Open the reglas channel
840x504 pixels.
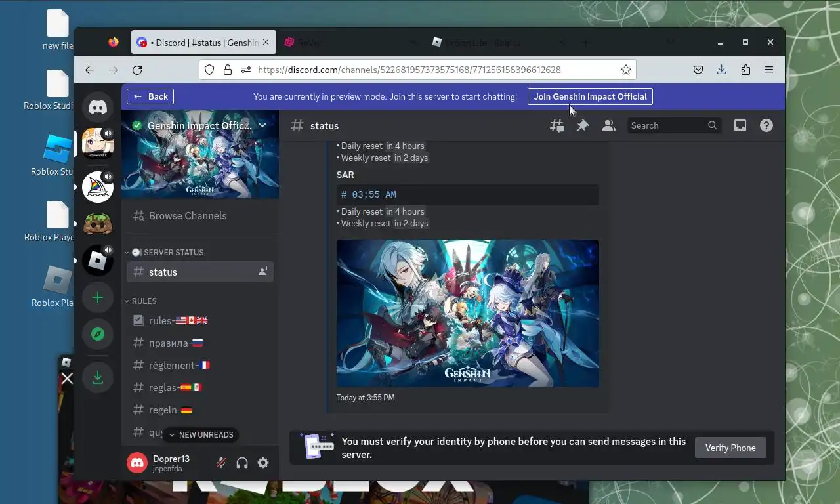pyautogui.click(x=200, y=387)
